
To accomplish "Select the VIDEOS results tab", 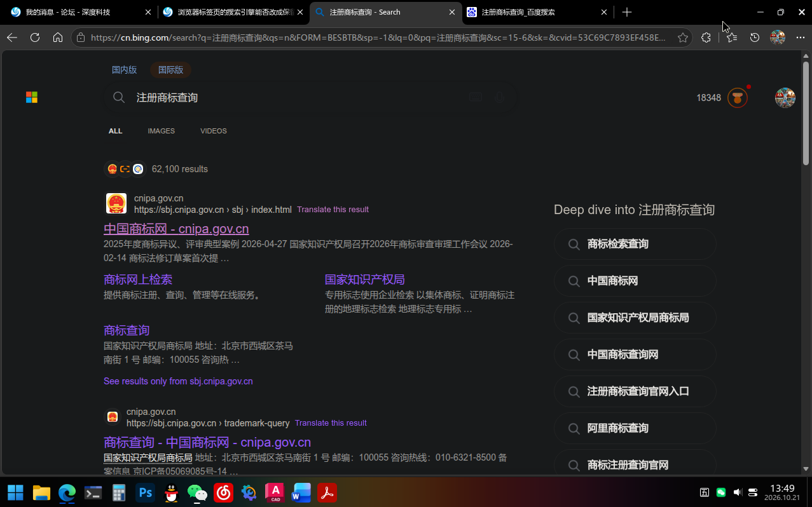I will pos(214,131).
